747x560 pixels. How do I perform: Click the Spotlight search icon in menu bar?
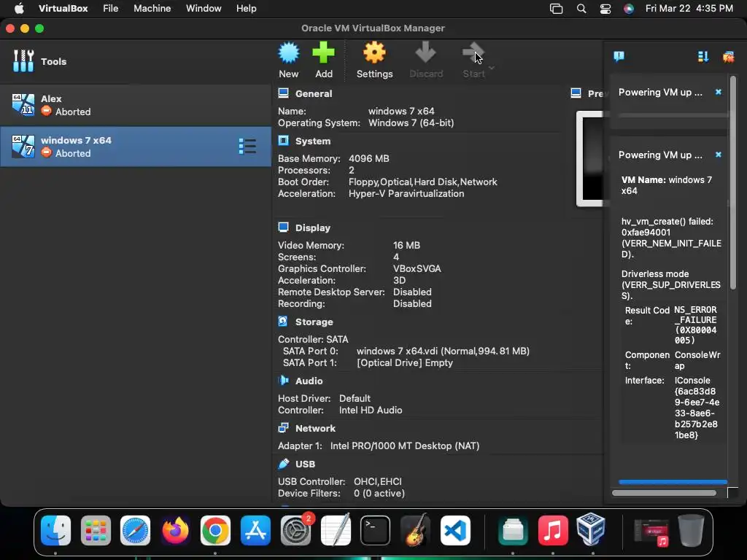pyautogui.click(x=581, y=9)
